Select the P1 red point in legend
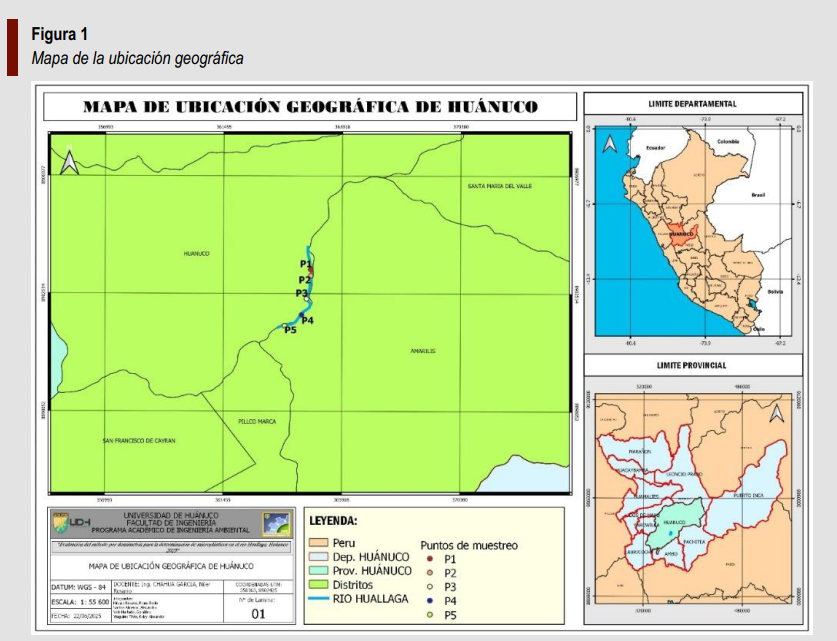This screenshot has width=837, height=641. [x=430, y=559]
